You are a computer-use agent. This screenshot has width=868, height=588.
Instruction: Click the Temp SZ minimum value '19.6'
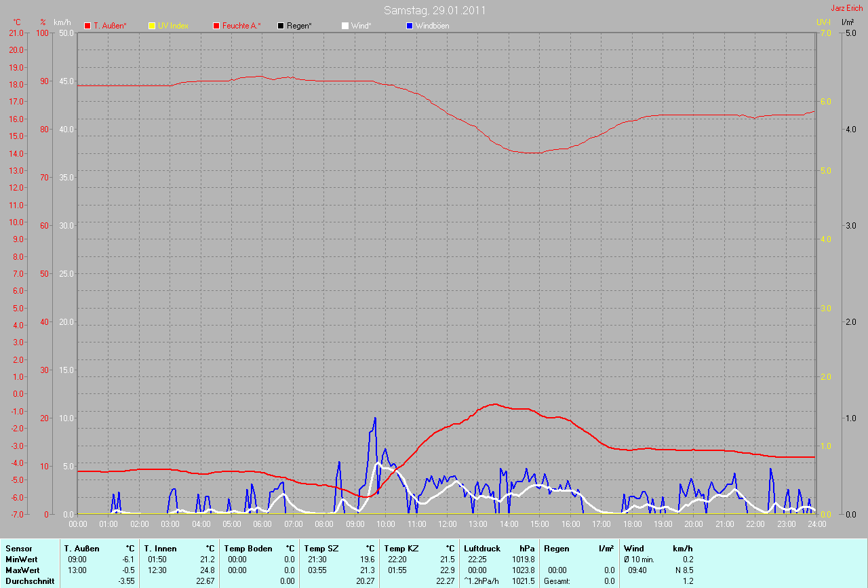[x=368, y=560]
